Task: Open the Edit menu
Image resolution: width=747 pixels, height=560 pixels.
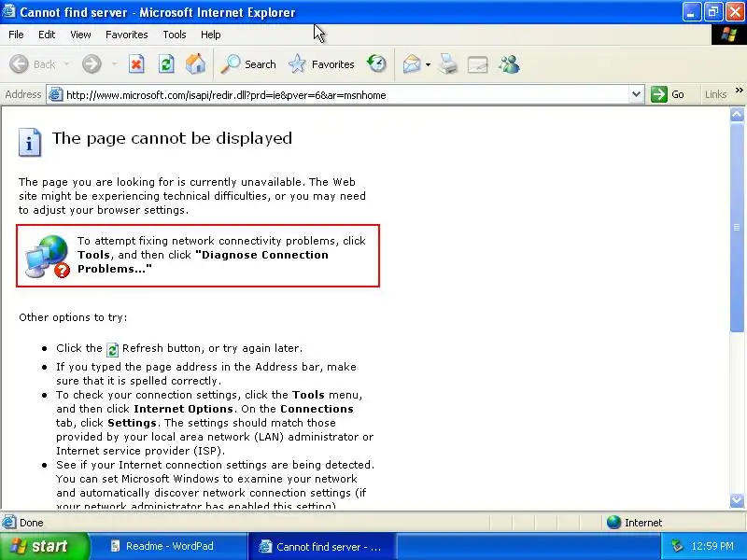Action: pos(47,35)
